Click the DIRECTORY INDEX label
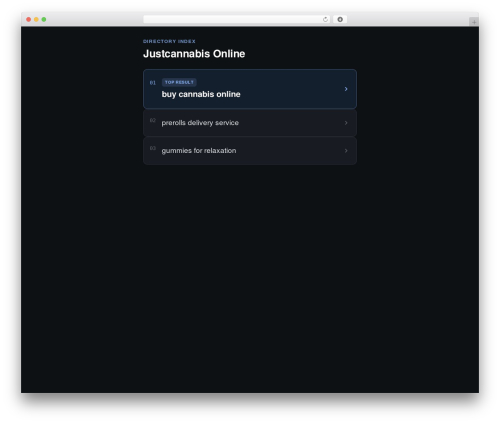The height and width of the screenshot is (423, 500). point(169,41)
